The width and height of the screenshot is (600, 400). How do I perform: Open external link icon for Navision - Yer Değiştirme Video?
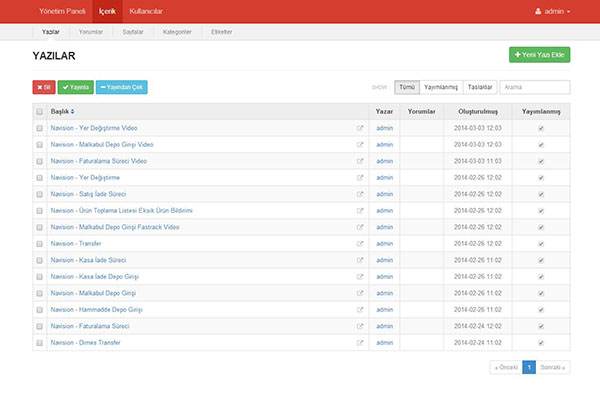point(360,128)
